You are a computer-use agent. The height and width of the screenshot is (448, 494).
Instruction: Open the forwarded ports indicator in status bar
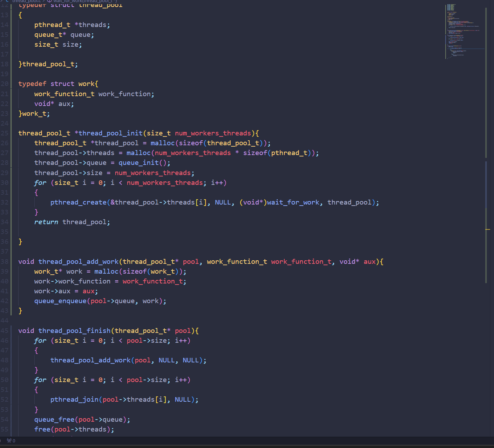(11, 441)
